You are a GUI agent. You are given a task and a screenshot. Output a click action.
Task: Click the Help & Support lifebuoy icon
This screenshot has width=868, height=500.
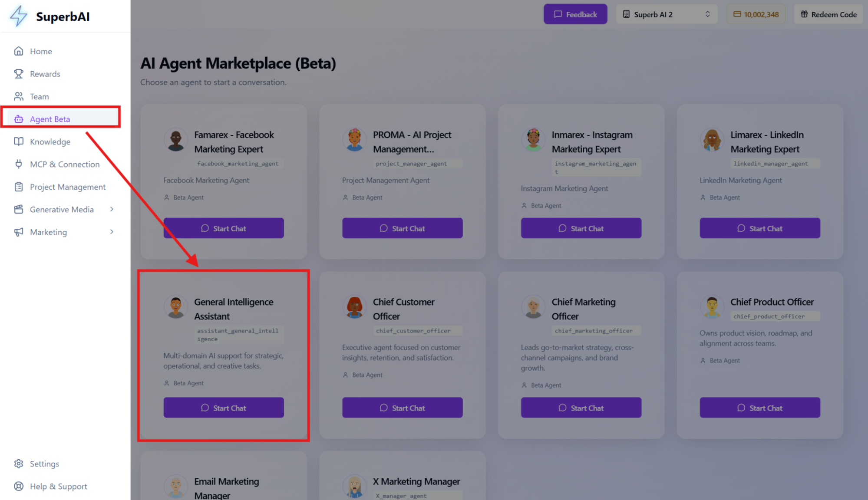(x=19, y=486)
